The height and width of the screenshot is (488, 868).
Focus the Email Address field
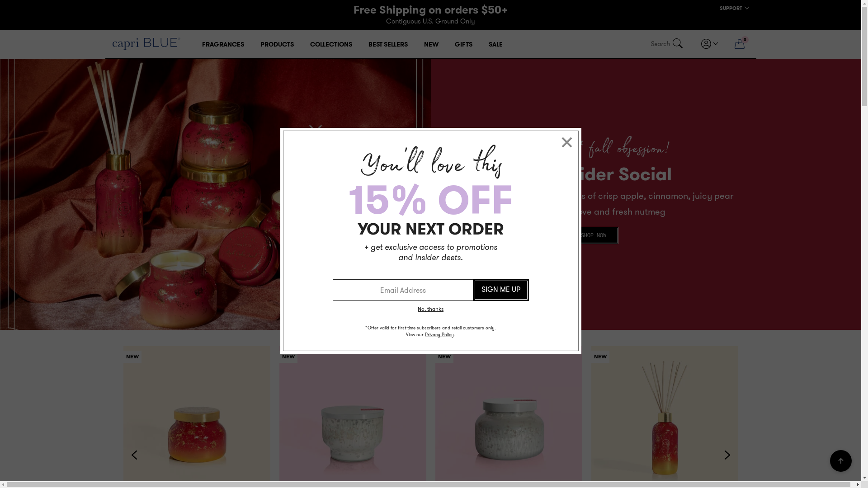pyautogui.click(x=403, y=290)
